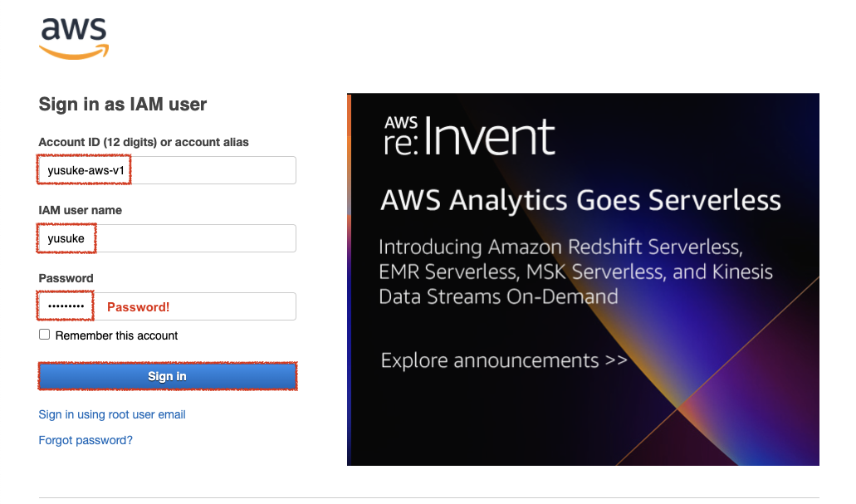This screenshot has height=504, width=856.
Task: Click the red "Password!" annotation text
Action: (x=138, y=307)
